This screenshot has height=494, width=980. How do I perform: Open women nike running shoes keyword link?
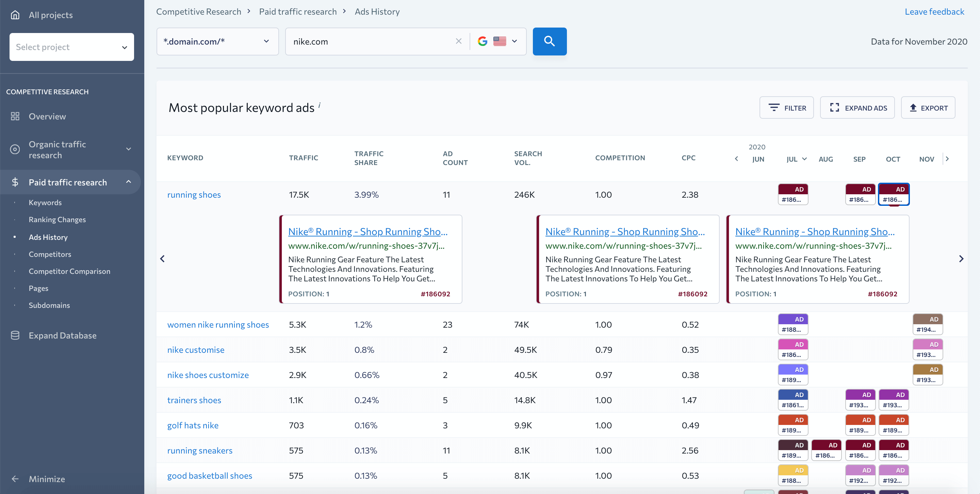point(218,325)
